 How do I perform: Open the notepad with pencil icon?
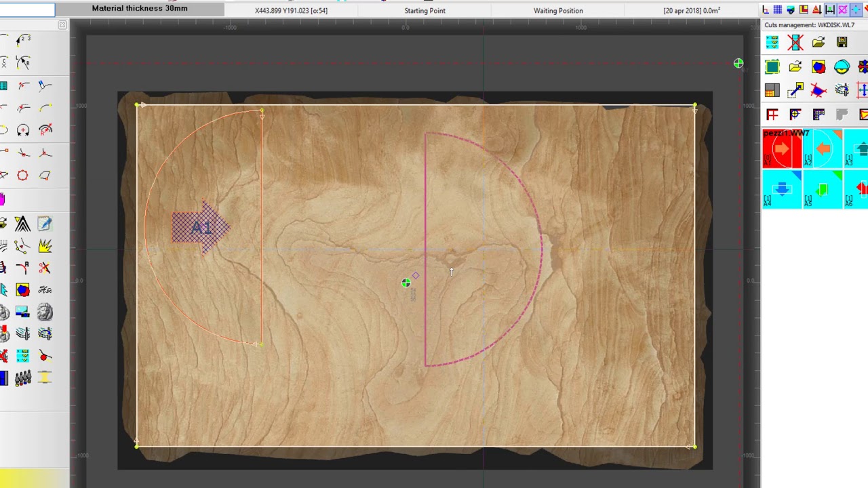click(x=45, y=224)
